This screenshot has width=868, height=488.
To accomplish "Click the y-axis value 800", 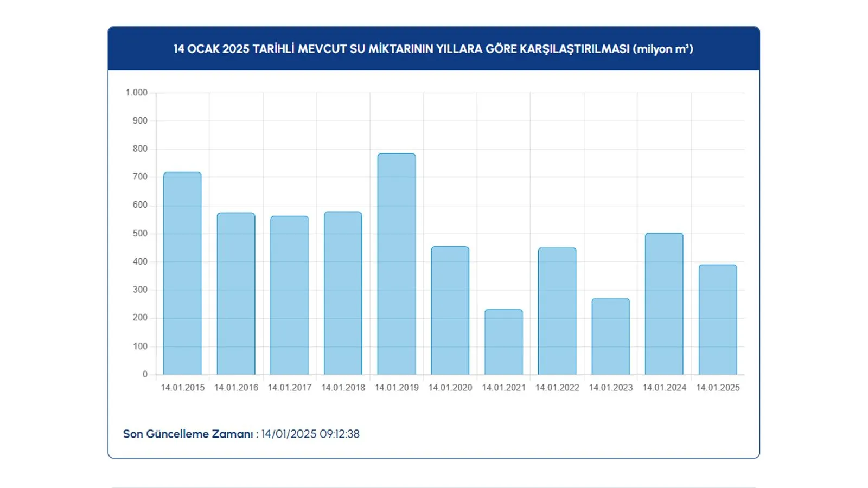I will pyautogui.click(x=140, y=149).
